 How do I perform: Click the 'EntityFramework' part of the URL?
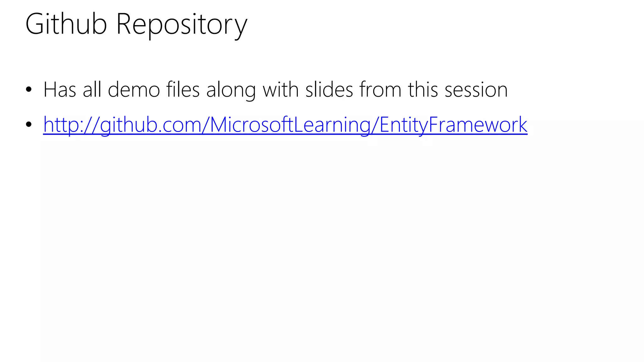pos(453,125)
